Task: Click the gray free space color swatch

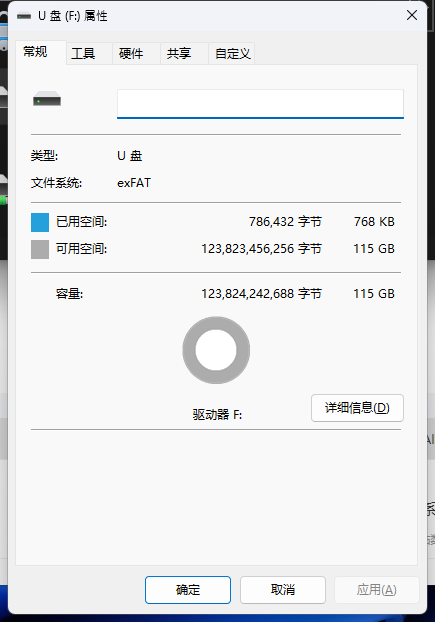Action: point(40,250)
